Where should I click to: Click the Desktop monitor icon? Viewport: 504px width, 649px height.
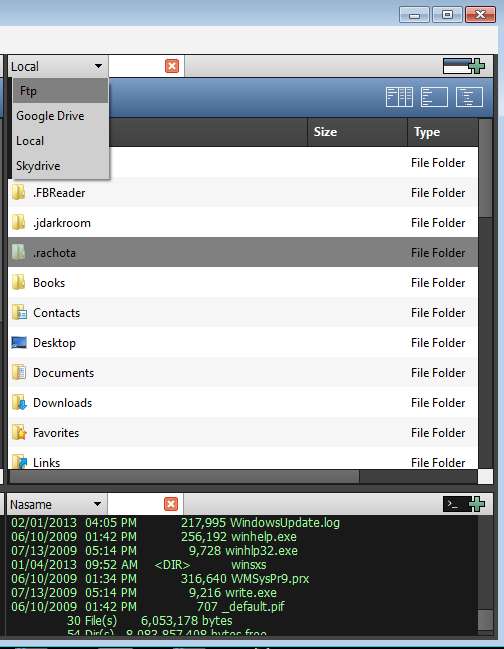[19, 343]
